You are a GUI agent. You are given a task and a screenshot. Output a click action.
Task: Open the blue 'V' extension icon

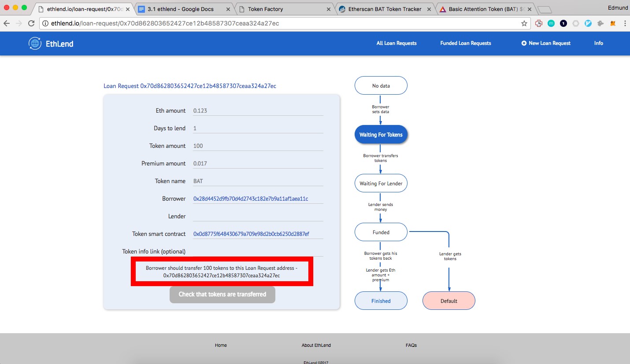point(588,23)
